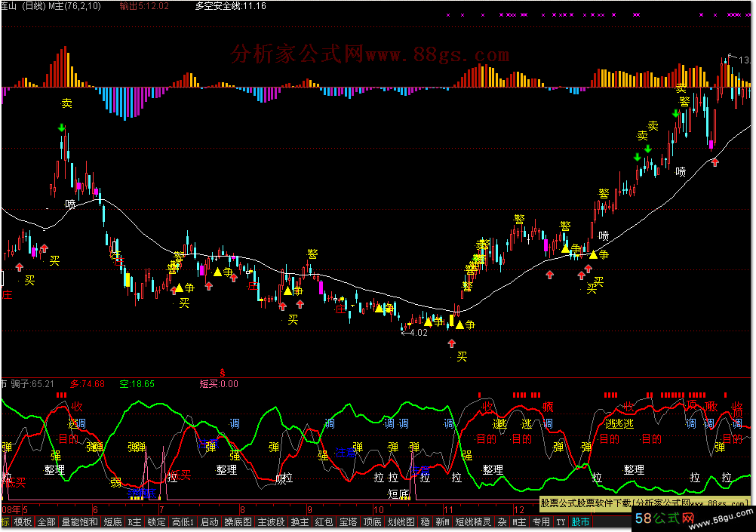This screenshot has width=756, height=532.
Task: Switch to the 股市 tab
Action: coord(580,522)
